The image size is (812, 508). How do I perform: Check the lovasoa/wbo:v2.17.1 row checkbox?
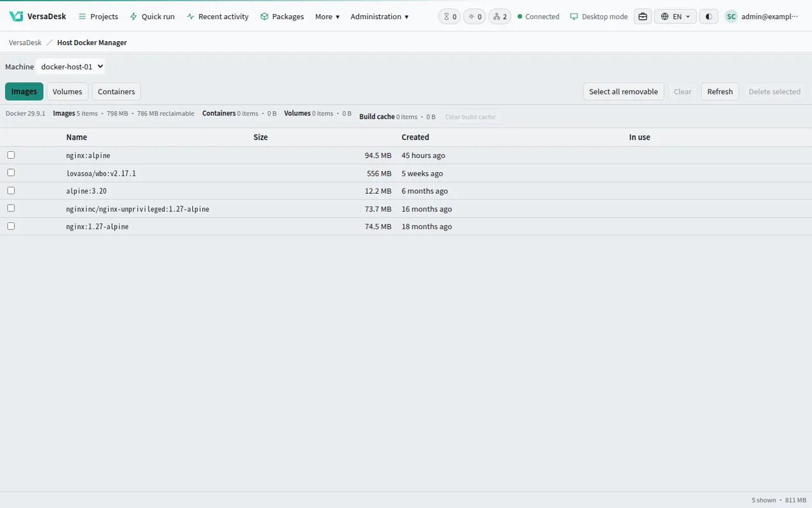click(11, 173)
